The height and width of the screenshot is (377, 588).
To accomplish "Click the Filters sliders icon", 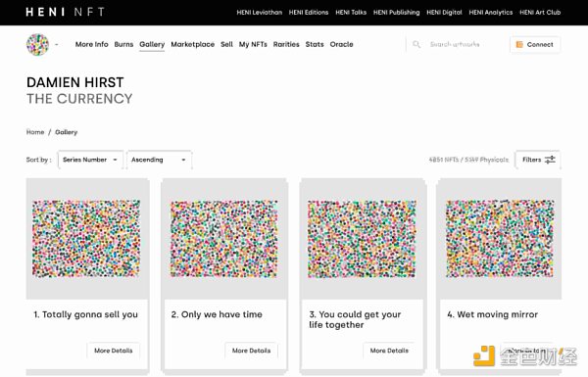I will [x=550, y=160].
